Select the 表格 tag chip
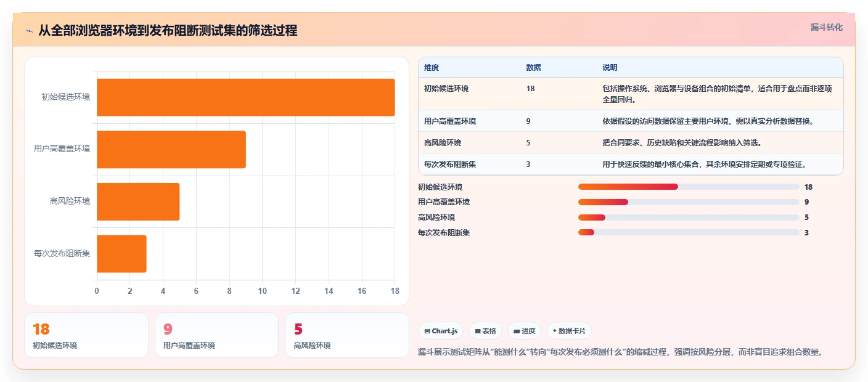This screenshot has width=868, height=382. pyautogui.click(x=485, y=331)
